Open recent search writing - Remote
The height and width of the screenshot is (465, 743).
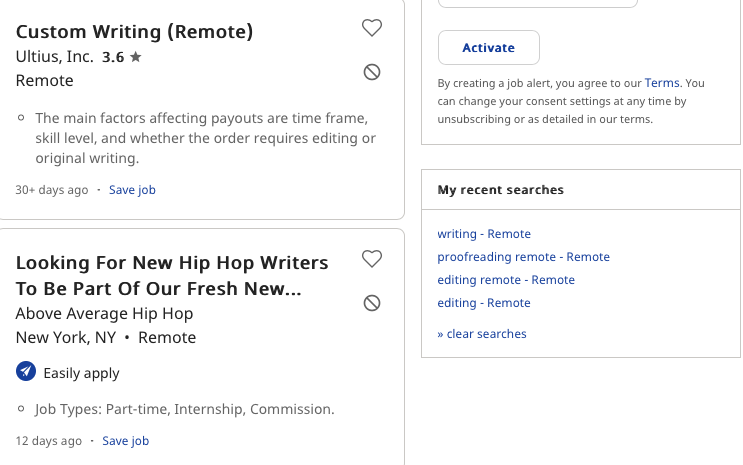pos(484,234)
